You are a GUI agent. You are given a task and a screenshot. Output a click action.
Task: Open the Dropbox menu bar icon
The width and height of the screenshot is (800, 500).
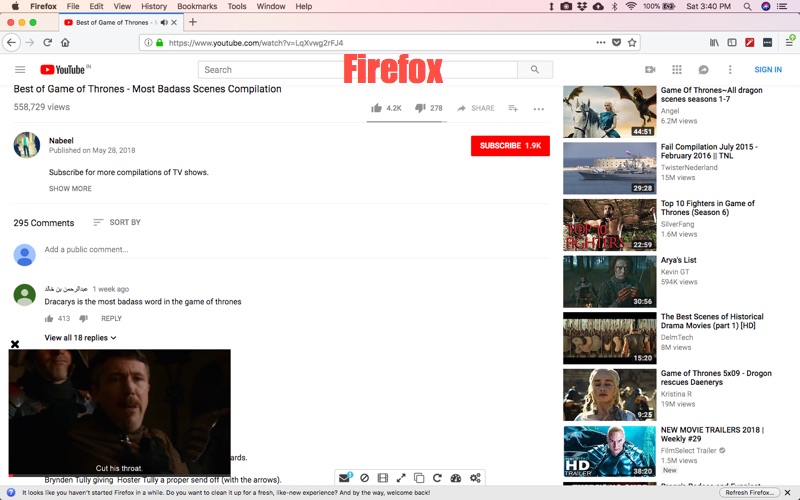pos(582,6)
